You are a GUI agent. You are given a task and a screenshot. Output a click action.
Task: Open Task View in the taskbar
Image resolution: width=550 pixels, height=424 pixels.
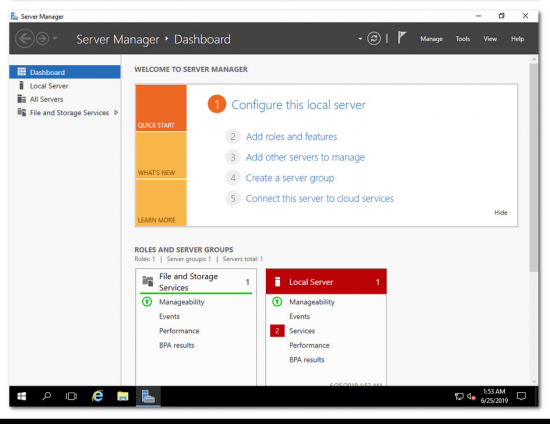point(71,396)
